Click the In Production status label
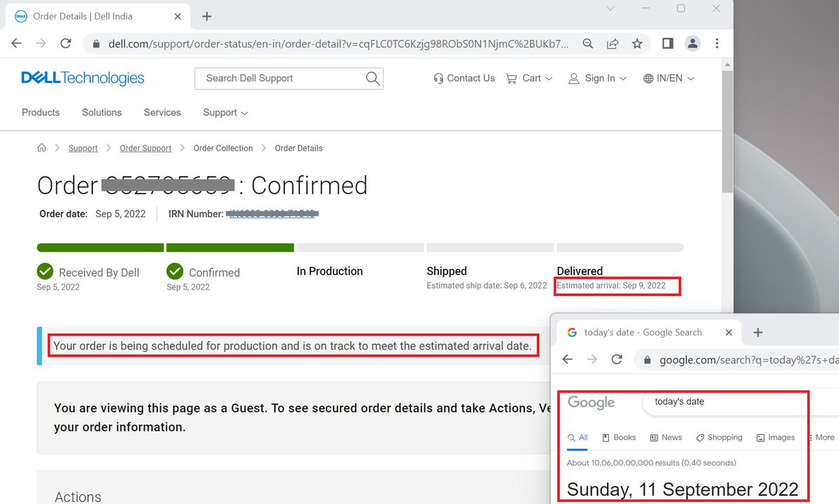The height and width of the screenshot is (504, 839). click(x=330, y=271)
